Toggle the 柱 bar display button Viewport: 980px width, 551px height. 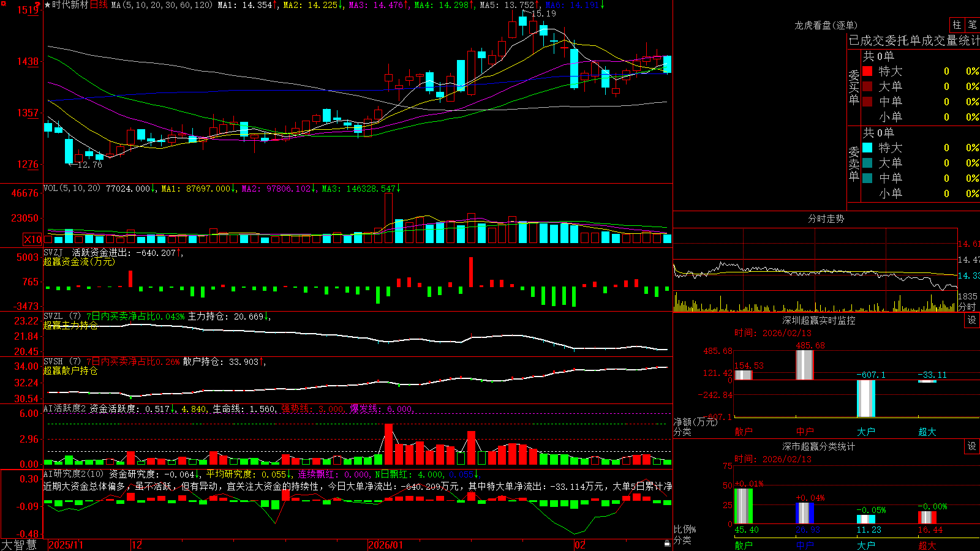tap(957, 24)
